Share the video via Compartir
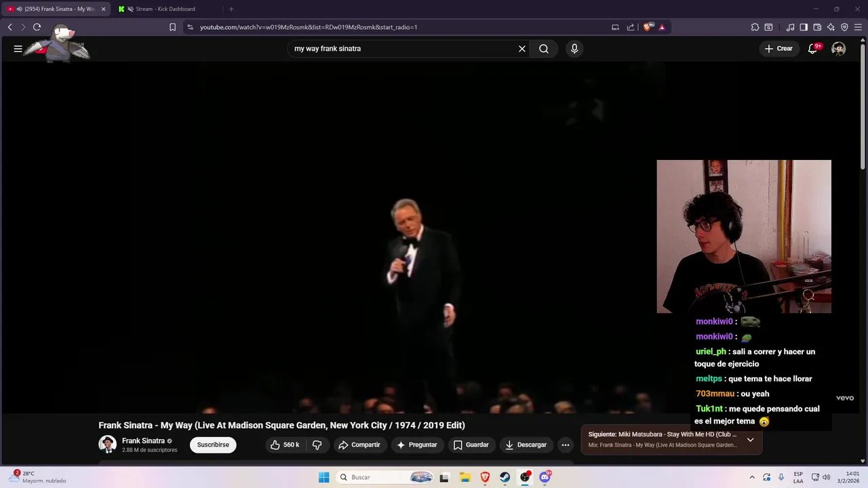868x488 pixels. [359, 445]
